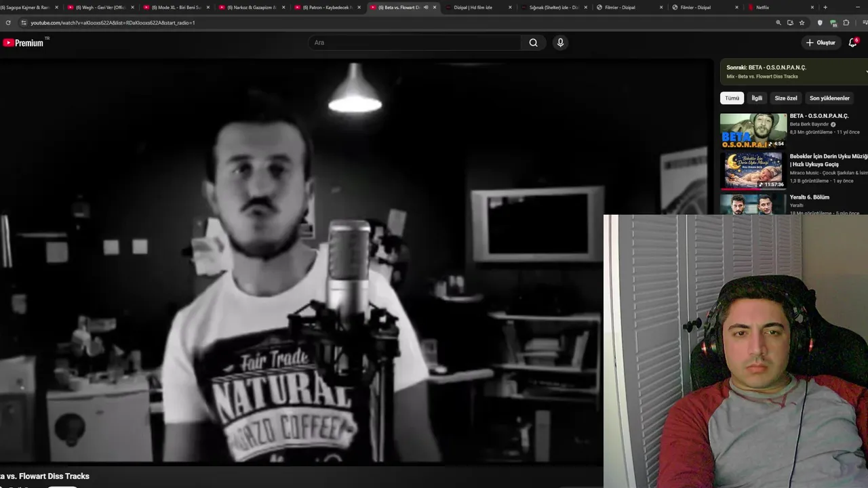Open Yeraltı 6. Bölüm thumbnail
Viewport: 868px width, 488px height.
pos(753,204)
